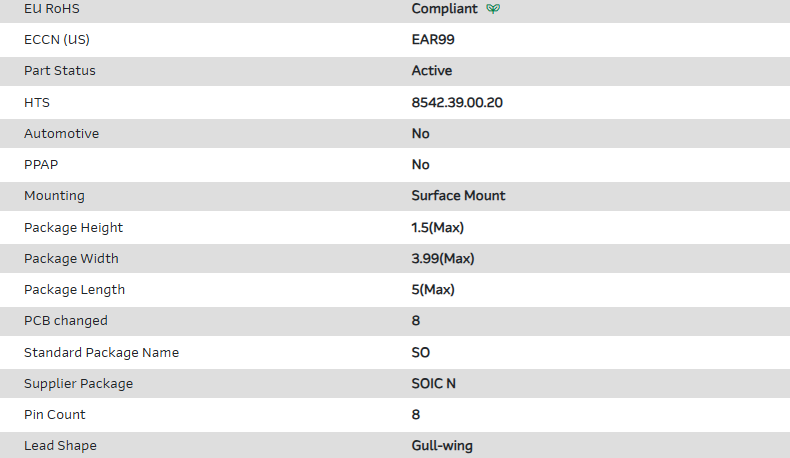Image resolution: width=790 pixels, height=458 pixels.
Task: Select the 5(Max) length value
Action: point(433,289)
